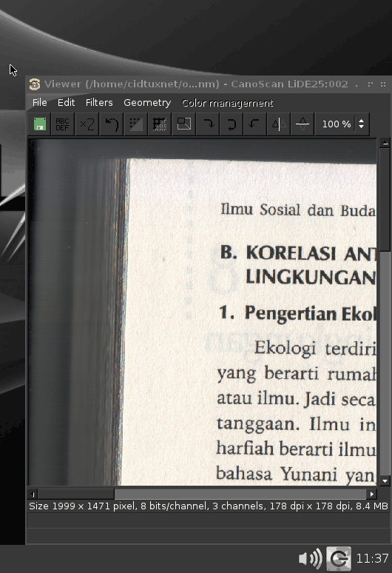392x573 pixels.
Task: Click the scanned line 'atau ilmu. Jadi seca'
Action: click(x=297, y=398)
